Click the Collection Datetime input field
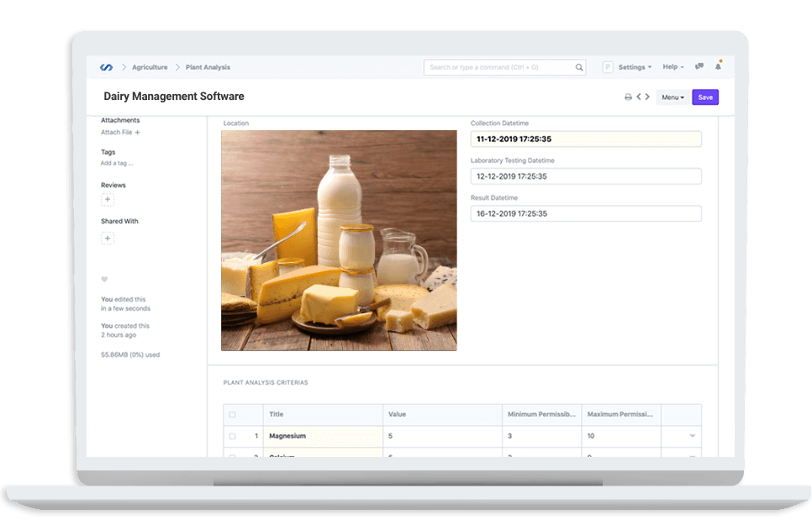 [586, 139]
